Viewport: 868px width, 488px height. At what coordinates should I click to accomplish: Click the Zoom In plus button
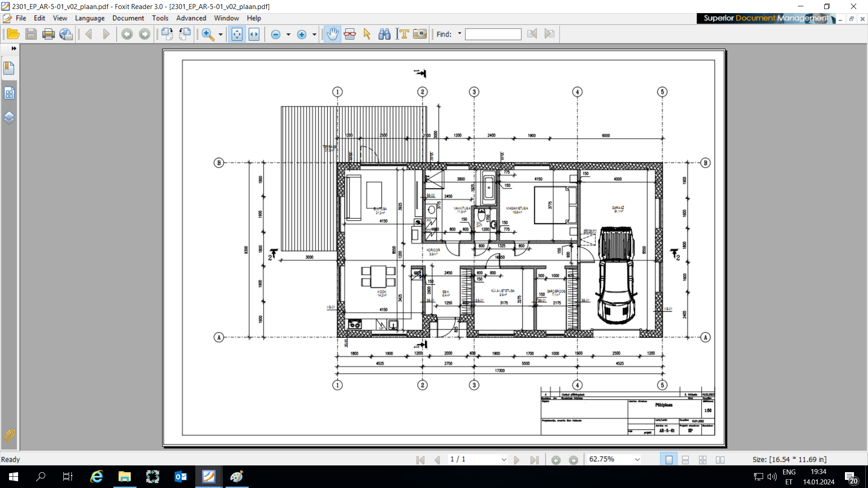(x=302, y=34)
